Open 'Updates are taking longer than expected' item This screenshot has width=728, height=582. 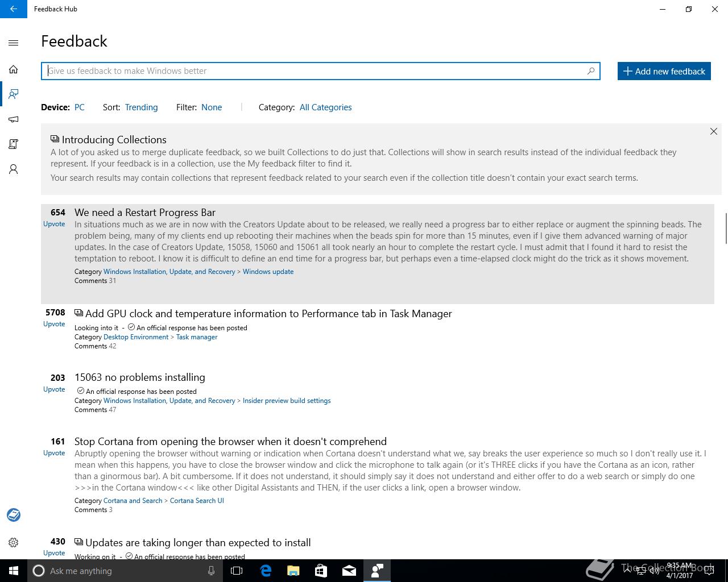click(x=198, y=543)
